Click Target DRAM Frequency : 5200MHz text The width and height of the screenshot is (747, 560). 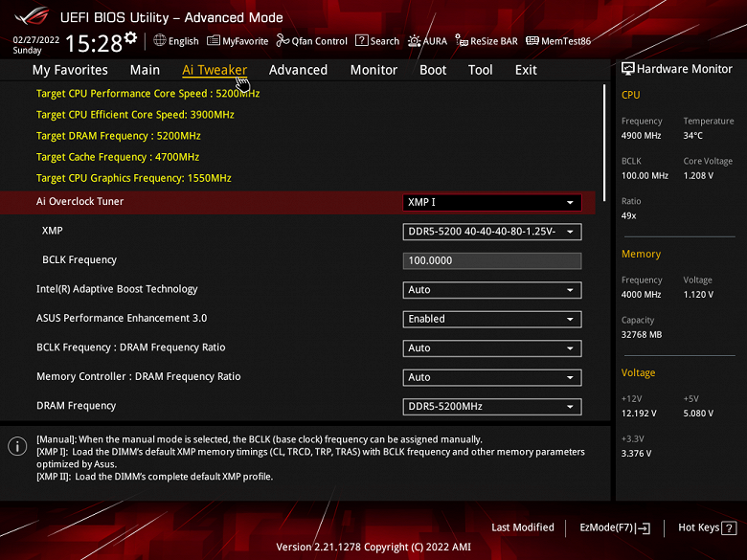point(118,136)
